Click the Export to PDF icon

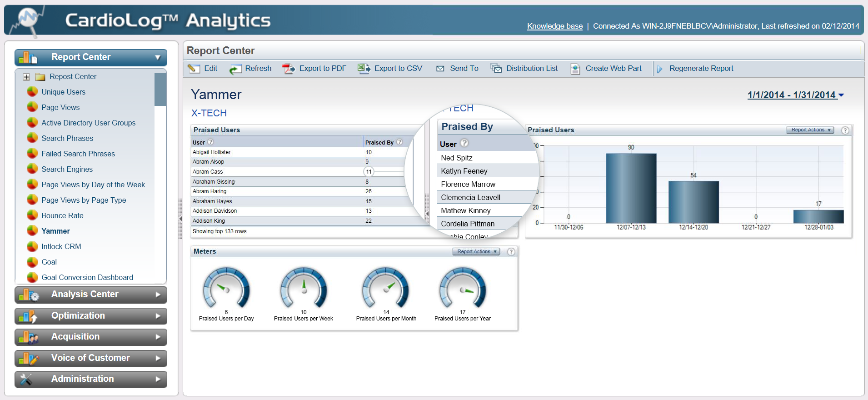click(x=289, y=69)
